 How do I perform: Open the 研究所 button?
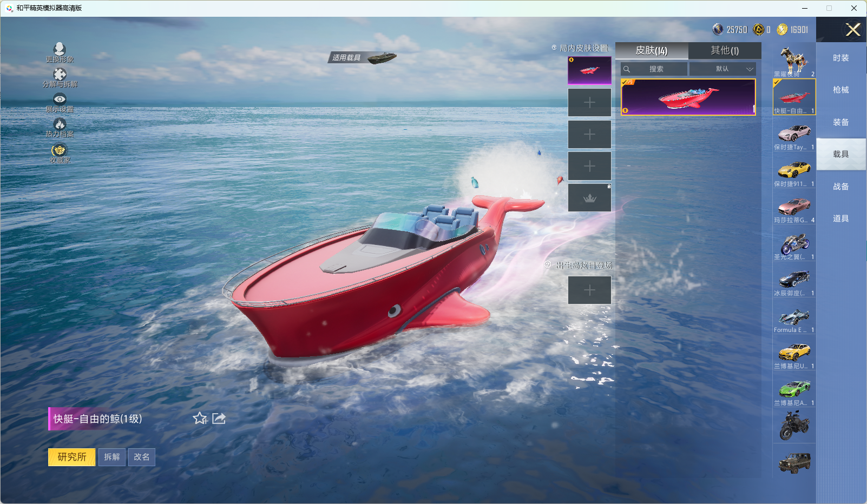point(72,457)
